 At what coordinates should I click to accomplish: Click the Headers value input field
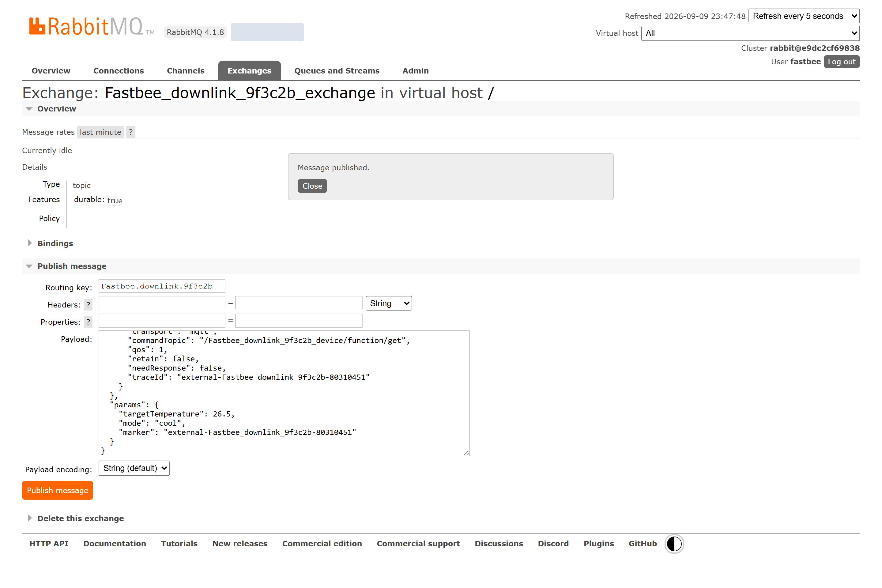point(299,303)
